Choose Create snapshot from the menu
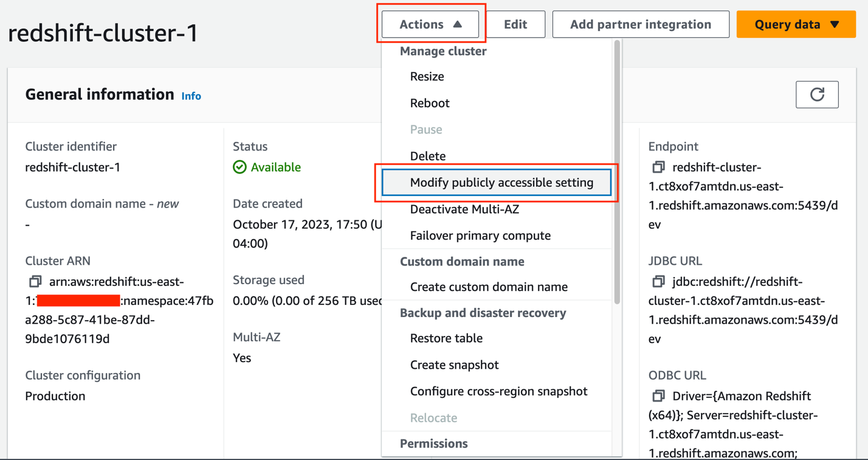The image size is (868, 460). coord(497,365)
